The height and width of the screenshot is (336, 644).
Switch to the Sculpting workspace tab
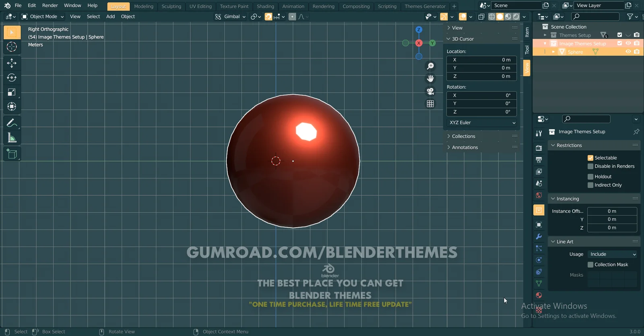171,6
